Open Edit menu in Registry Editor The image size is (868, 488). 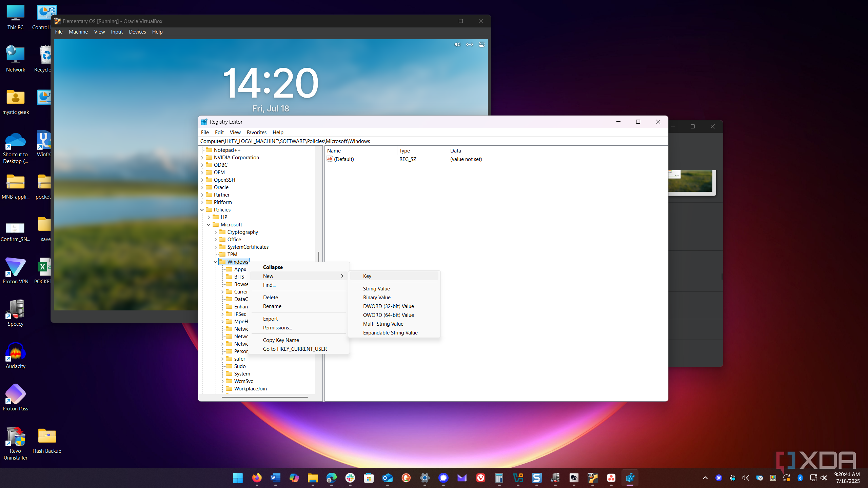click(x=219, y=132)
